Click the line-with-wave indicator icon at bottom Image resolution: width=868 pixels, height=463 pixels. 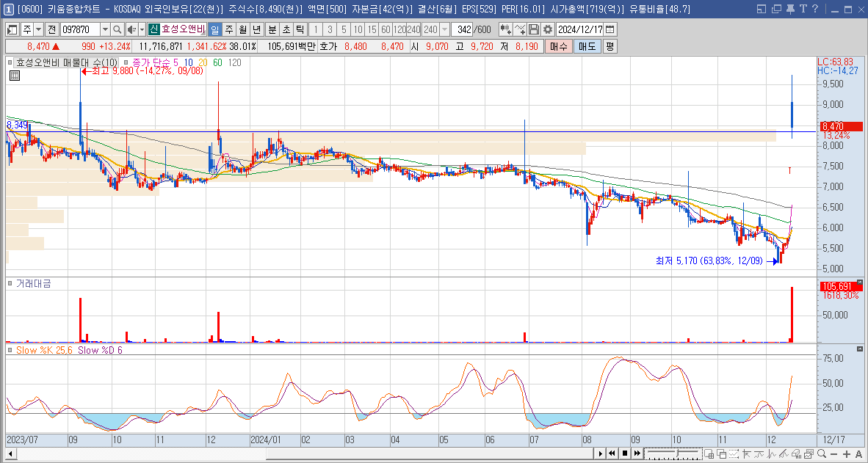[759, 453]
